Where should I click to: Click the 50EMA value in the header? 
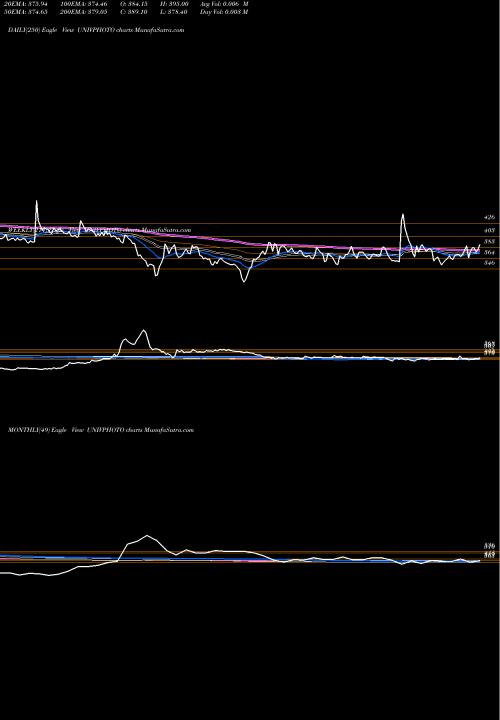coord(26,12)
